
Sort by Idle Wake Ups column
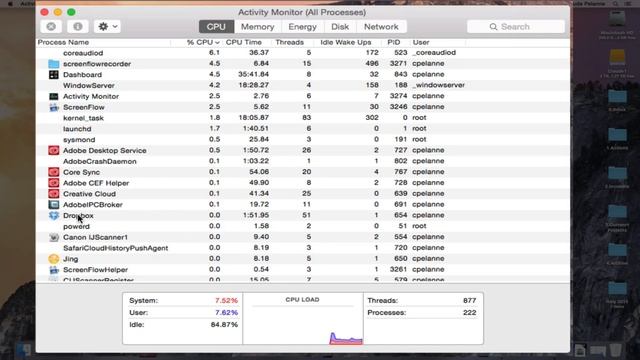346,42
